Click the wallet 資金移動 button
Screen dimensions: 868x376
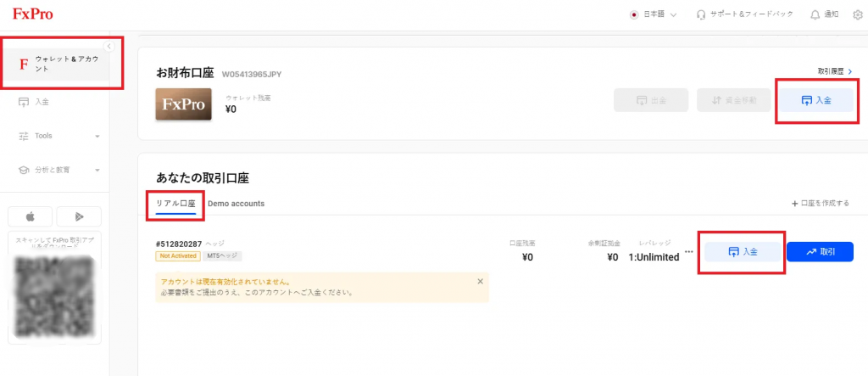click(733, 100)
